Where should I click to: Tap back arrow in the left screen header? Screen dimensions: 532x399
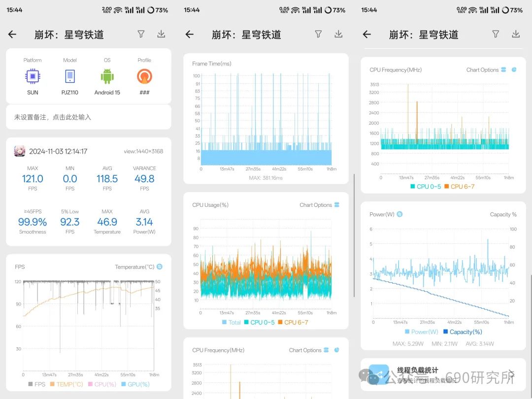pyautogui.click(x=12, y=34)
